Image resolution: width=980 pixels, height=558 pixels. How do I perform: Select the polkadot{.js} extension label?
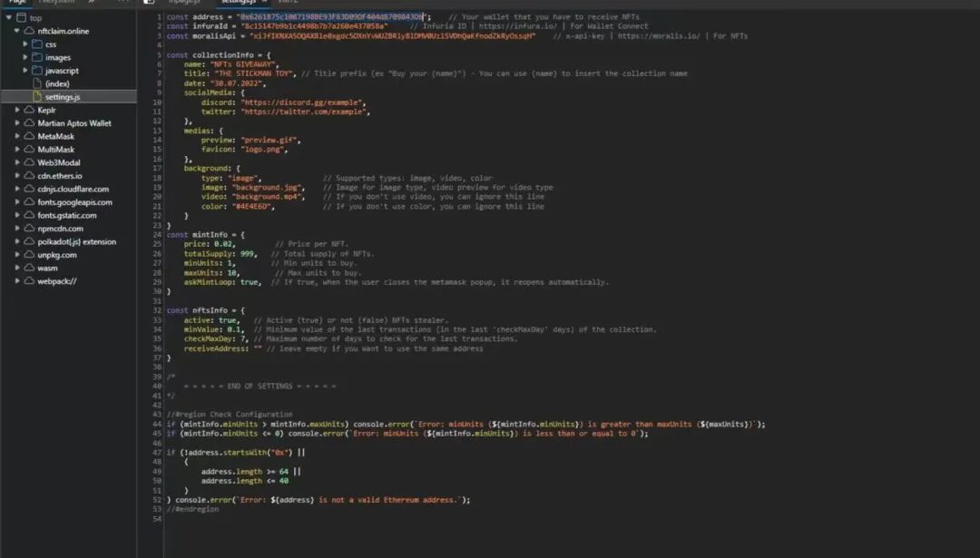[77, 241]
